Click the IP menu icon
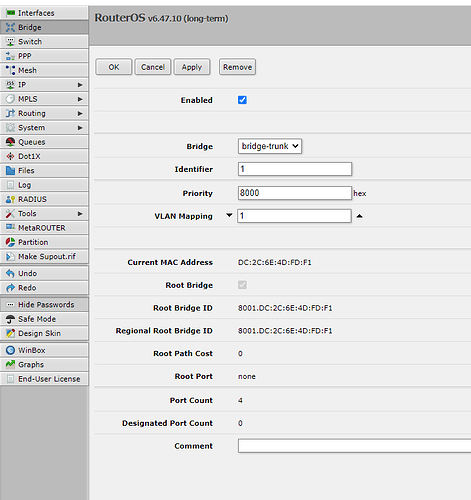The width and height of the screenshot is (471, 500). coord(10,85)
